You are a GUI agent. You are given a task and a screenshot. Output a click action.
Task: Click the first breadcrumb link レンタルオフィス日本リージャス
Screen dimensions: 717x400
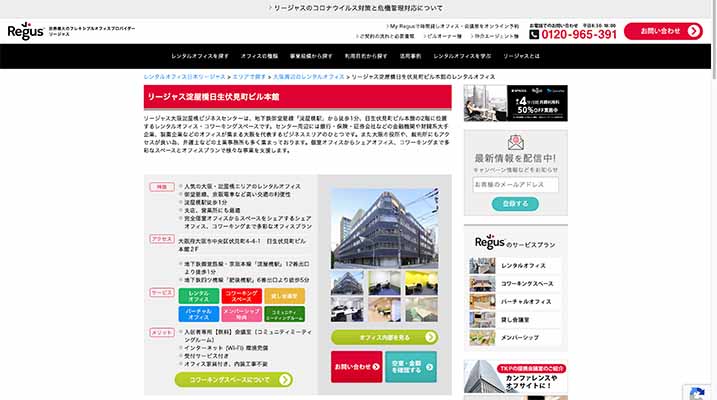[x=185, y=77]
